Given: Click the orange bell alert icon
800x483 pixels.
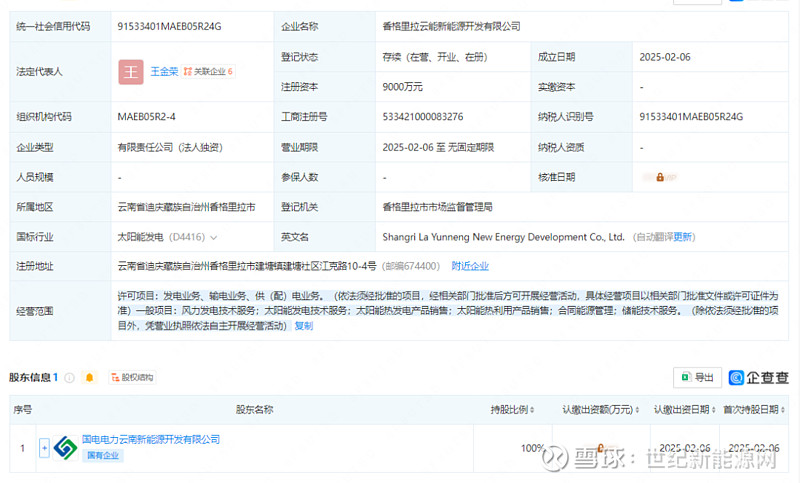Looking at the screenshot, I should point(90,377).
